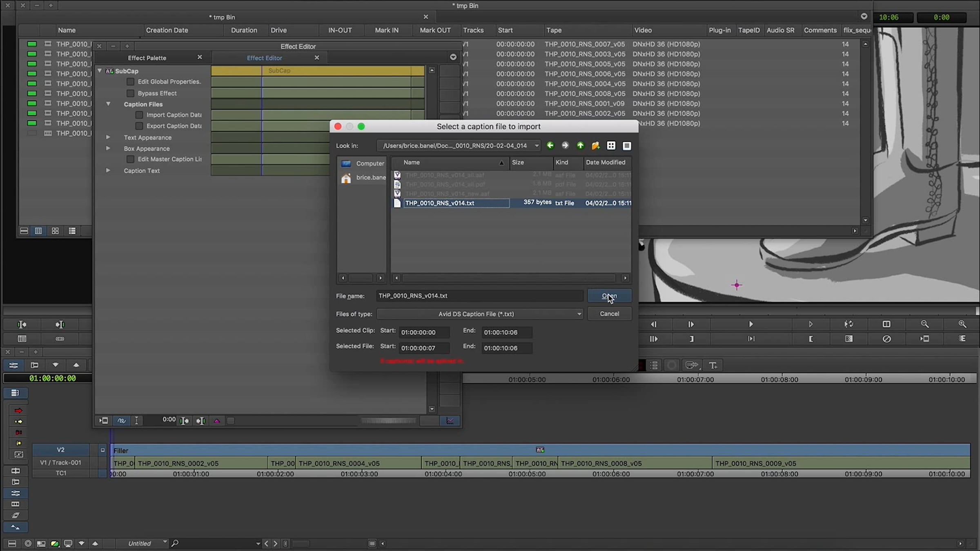Image resolution: width=980 pixels, height=551 pixels.
Task: Sort dialog files by Date Modified
Action: pos(607,162)
